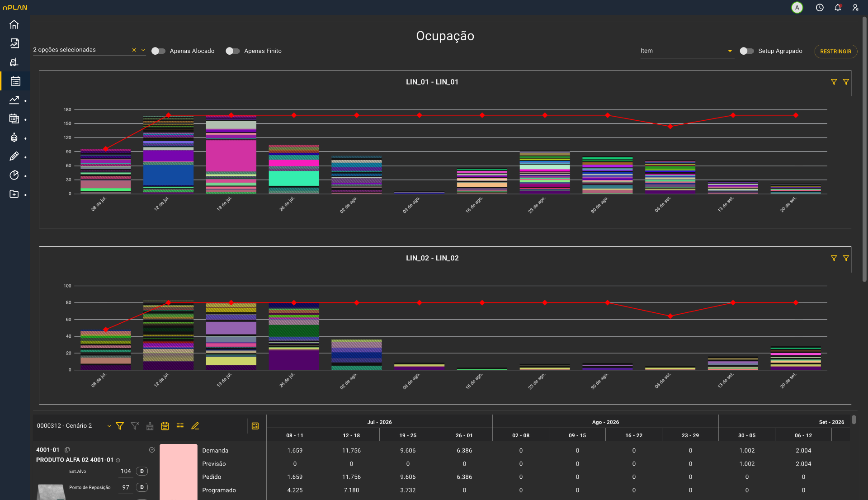
Task: Open the Item dropdown
Action: 687,51
